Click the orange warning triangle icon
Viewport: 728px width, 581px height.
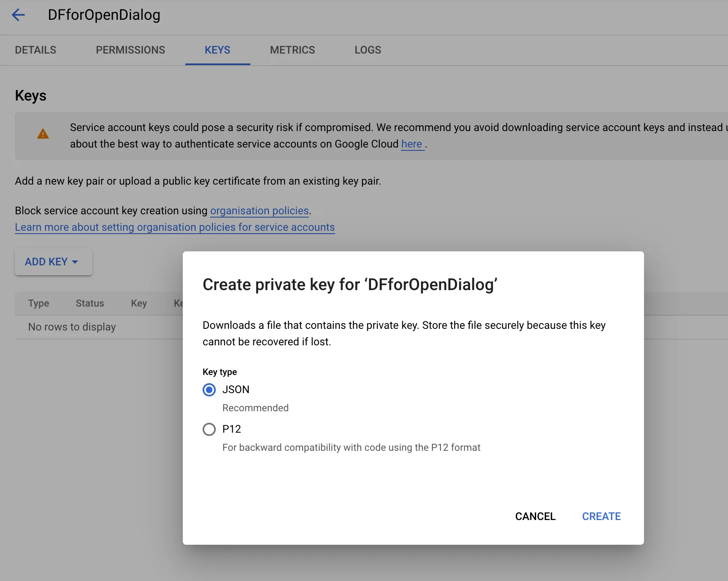43,134
